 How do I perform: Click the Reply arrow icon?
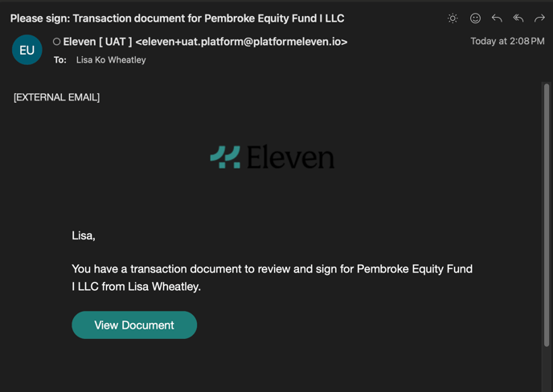pos(497,18)
